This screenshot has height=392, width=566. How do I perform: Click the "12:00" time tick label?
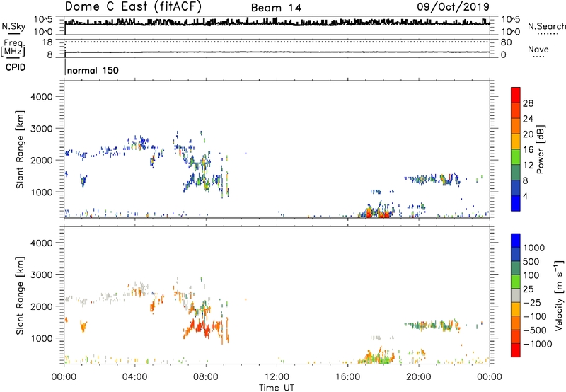pos(277,377)
